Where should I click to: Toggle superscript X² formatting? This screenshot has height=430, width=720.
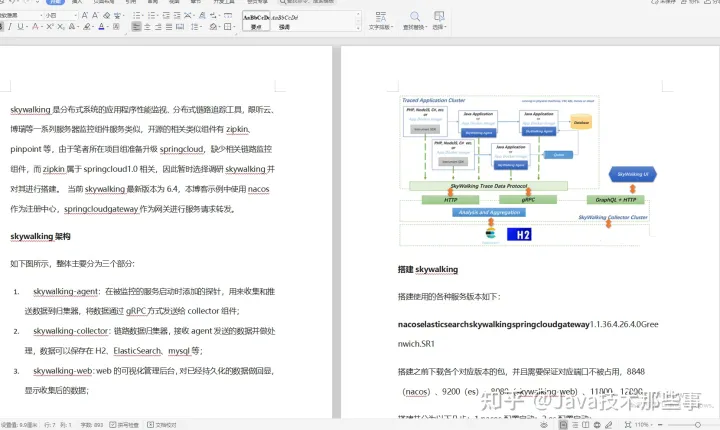click(50, 27)
